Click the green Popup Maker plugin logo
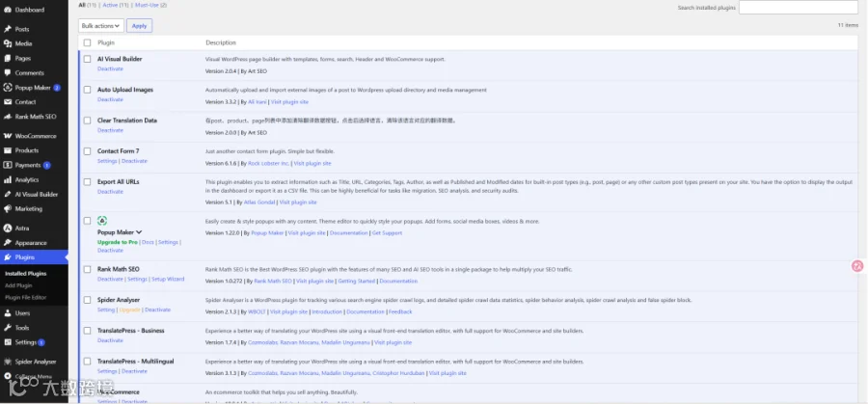The height and width of the screenshot is (404, 868). point(102,220)
